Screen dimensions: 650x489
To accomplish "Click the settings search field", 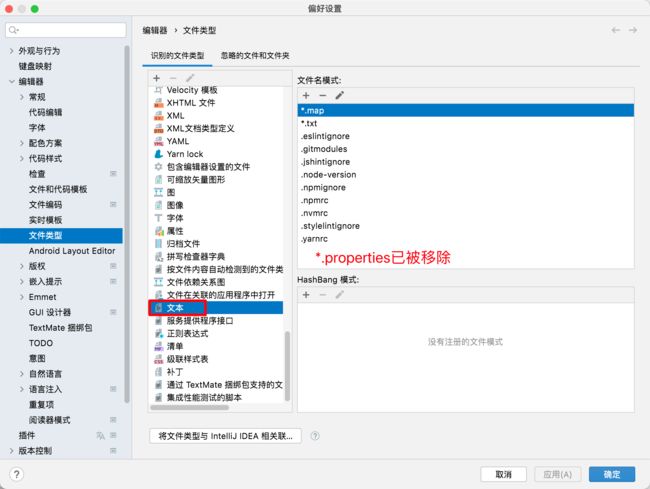I will [66, 30].
